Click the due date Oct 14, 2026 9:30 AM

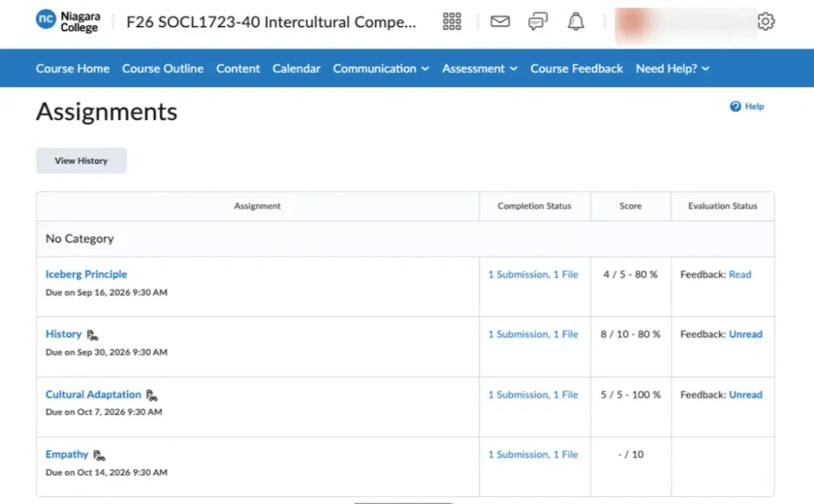click(122, 473)
